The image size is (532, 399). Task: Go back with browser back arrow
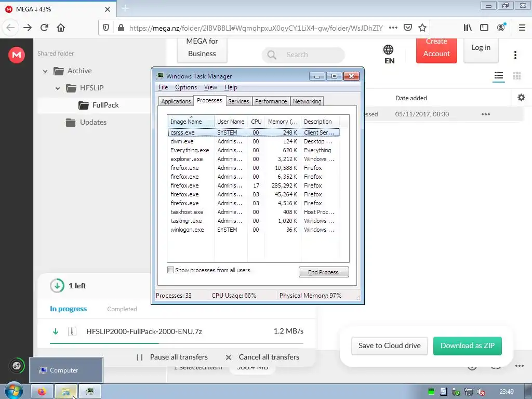click(x=10, y=28)
